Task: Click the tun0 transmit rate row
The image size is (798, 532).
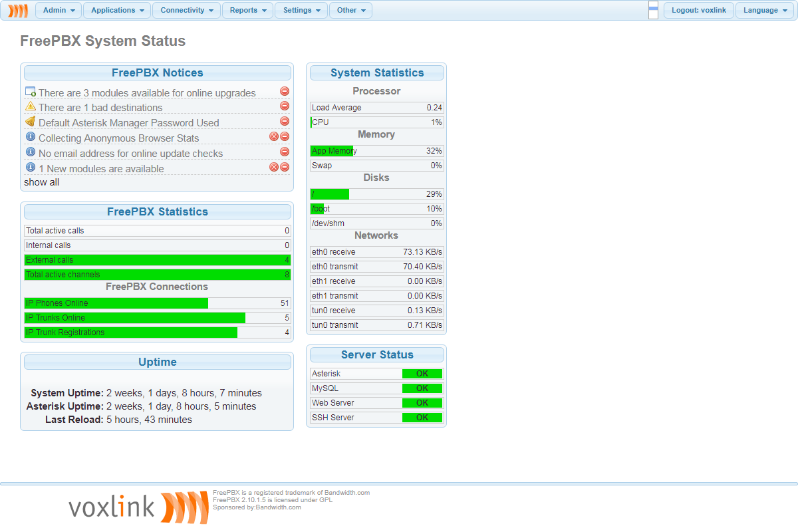Action: coord(377,325)
